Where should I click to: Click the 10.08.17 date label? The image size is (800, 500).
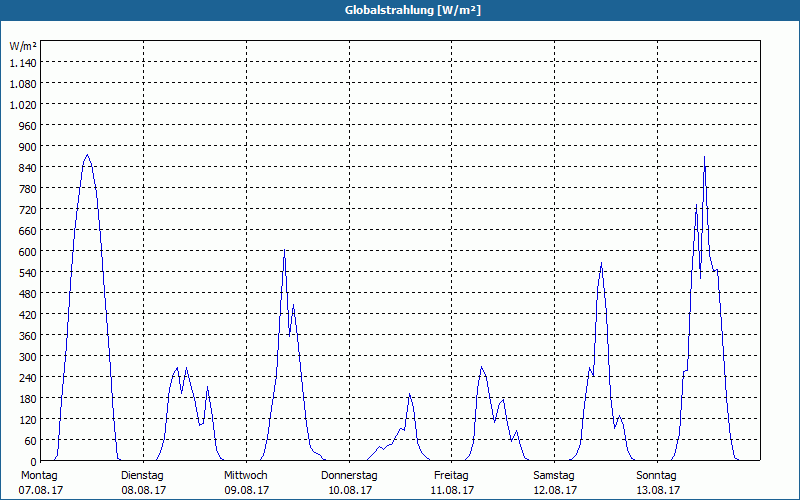point(350,490)
